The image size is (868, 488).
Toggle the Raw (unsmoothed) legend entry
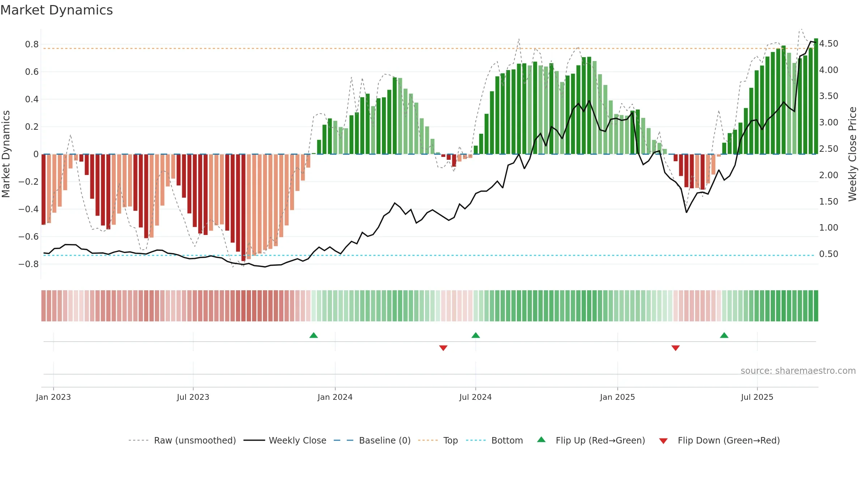click(x=182, y=440)
